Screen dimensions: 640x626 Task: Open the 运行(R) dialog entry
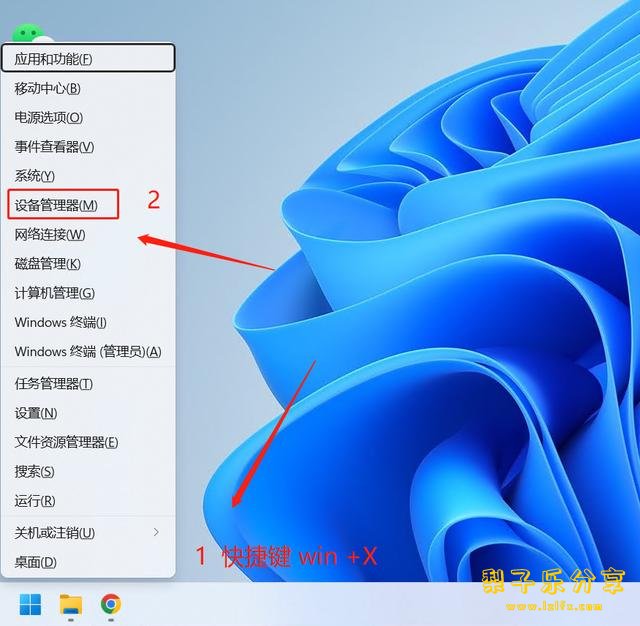89,500
